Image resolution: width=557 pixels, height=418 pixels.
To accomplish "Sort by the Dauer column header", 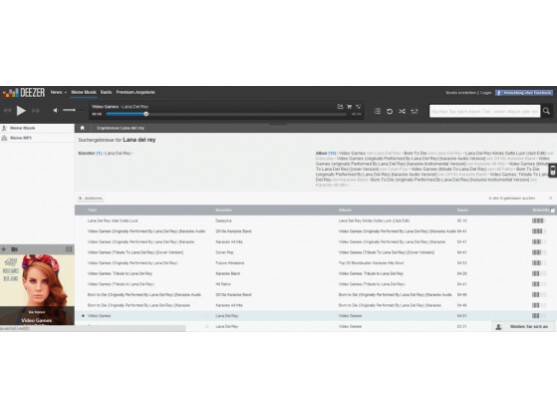I will coord(462,210).
